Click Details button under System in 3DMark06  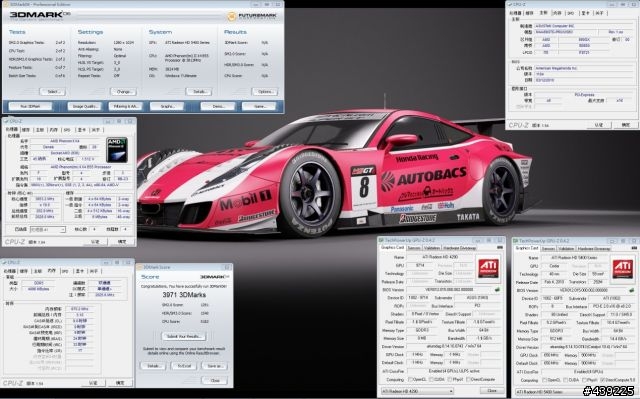point(199,91)
